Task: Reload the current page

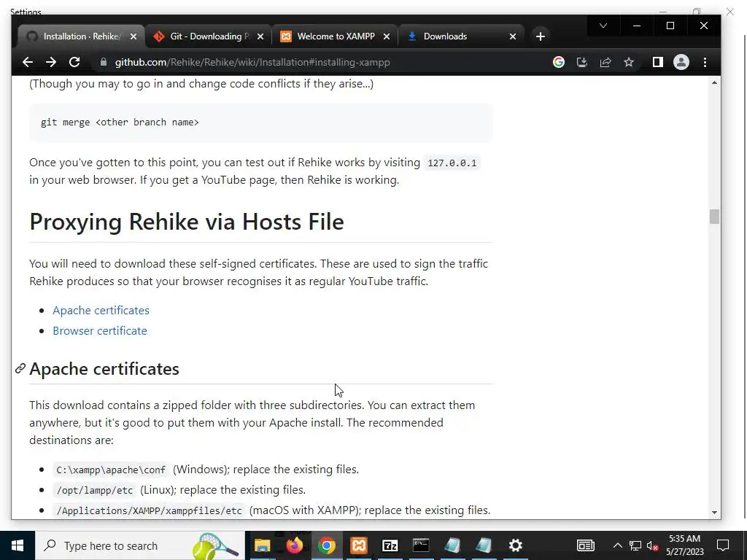Action: pos(74,62)
